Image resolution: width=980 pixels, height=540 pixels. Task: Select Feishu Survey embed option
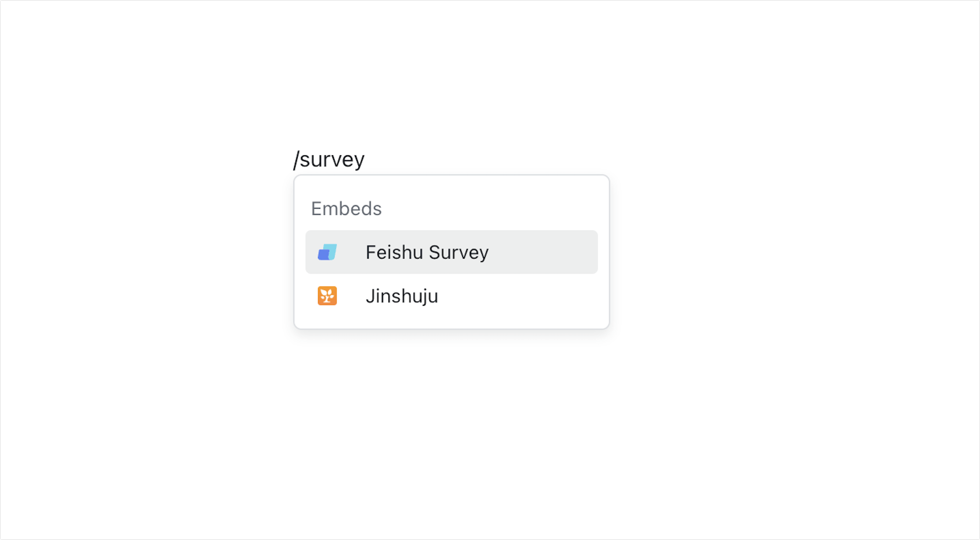(452, 252)
